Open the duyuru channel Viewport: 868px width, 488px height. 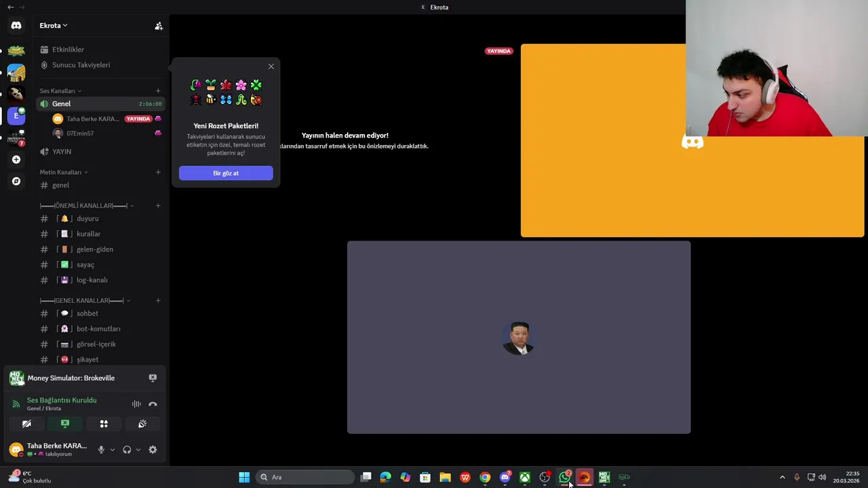tap(100, 219)
